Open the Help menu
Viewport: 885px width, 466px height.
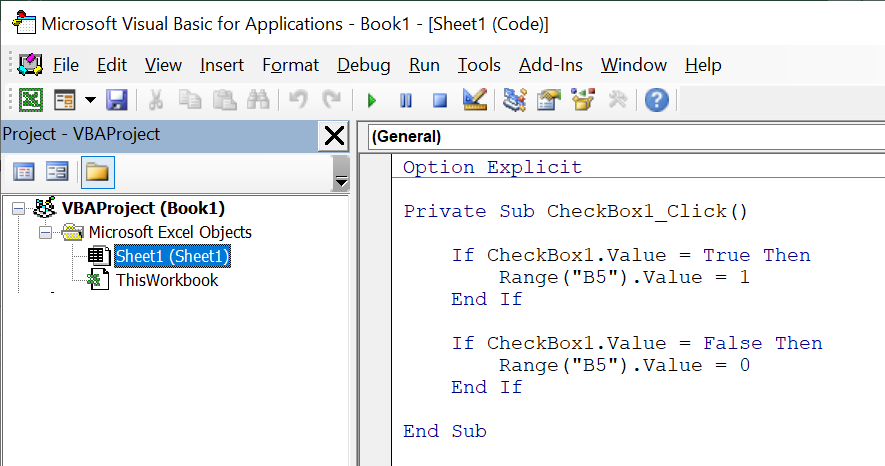[x=703, y=65]
